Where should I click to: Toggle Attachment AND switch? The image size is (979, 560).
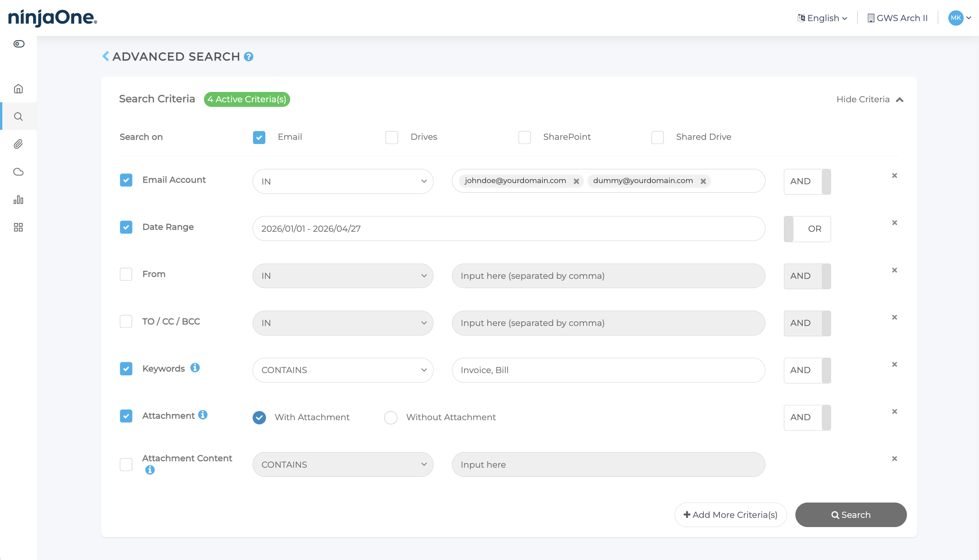coord(807,417)
